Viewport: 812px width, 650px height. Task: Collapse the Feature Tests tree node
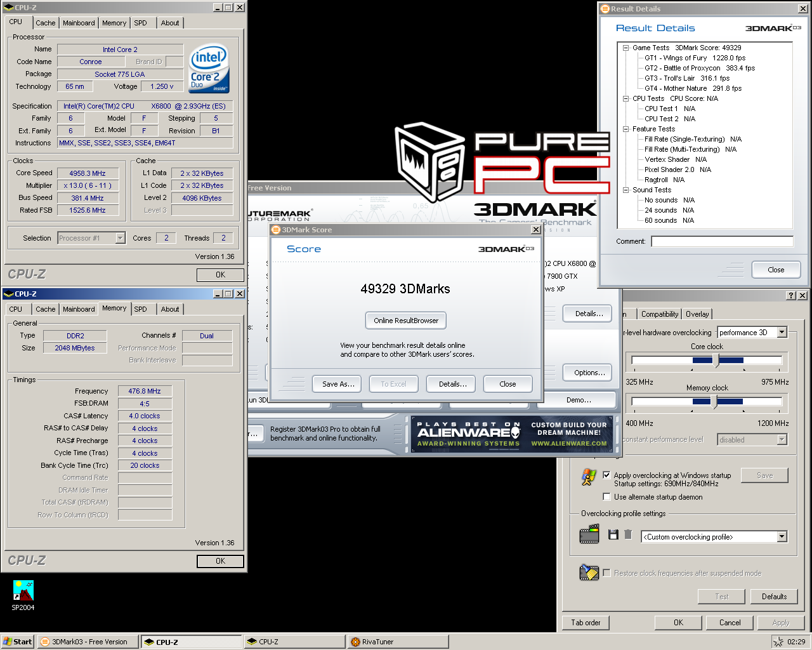click(625, 129)
